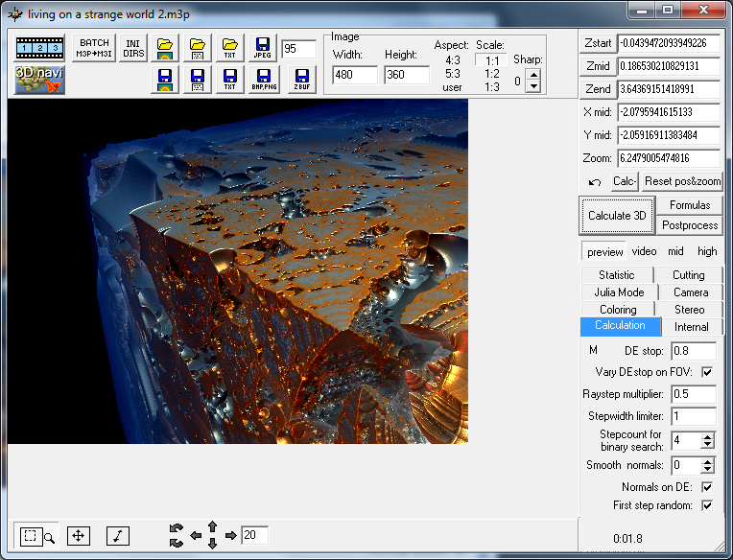This screenshot has width=733, height=560.
Task: Disable First step random checkbox
Action: point(707,505)
